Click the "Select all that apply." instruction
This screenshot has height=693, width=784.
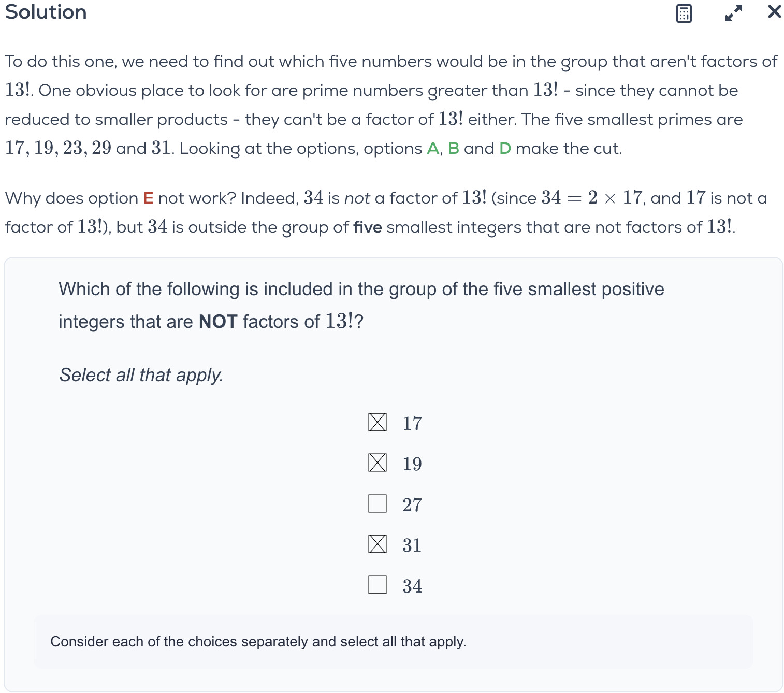coord(141,375)
